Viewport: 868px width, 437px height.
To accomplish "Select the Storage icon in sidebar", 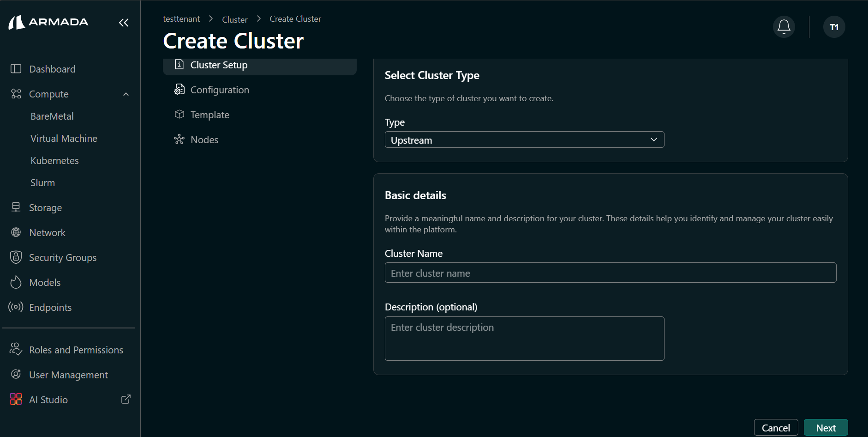I will (16, 207).
